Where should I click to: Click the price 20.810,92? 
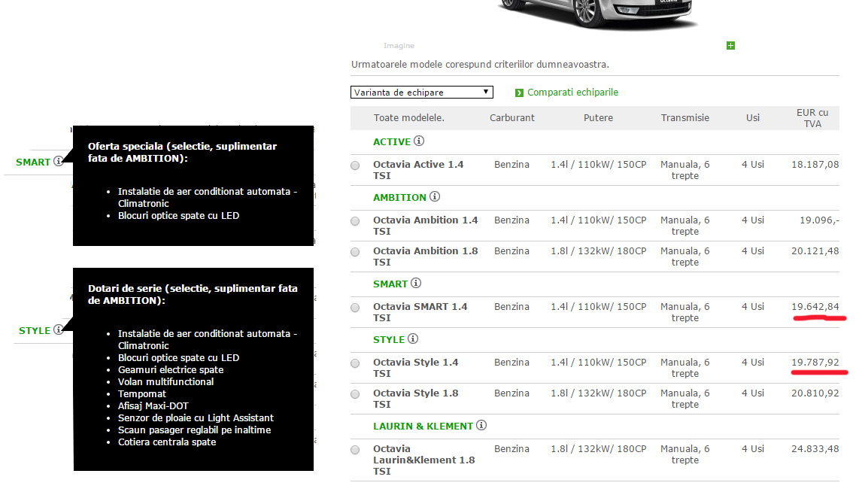click(815, 393)
